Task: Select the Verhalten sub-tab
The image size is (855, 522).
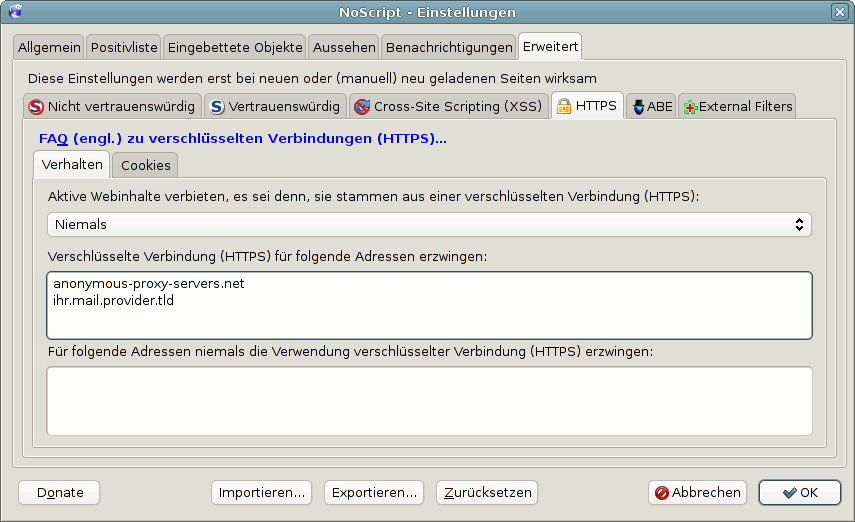Action: pos(72,164)
